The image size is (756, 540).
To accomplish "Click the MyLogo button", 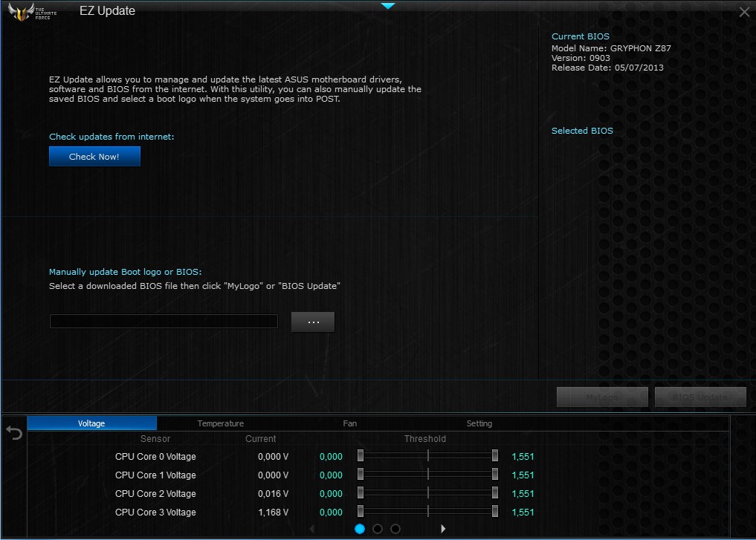I will click(x=602, y=397).
